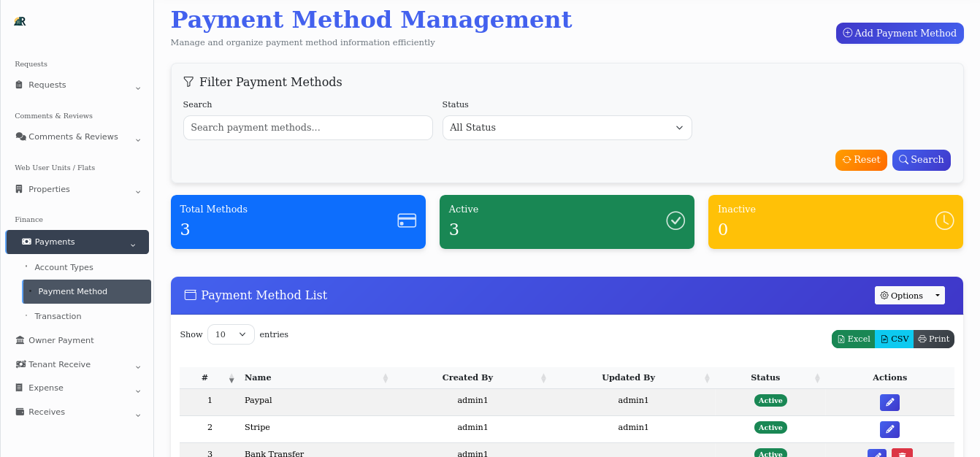Click the delete icon for Bank Transfer

click(902, 453)
